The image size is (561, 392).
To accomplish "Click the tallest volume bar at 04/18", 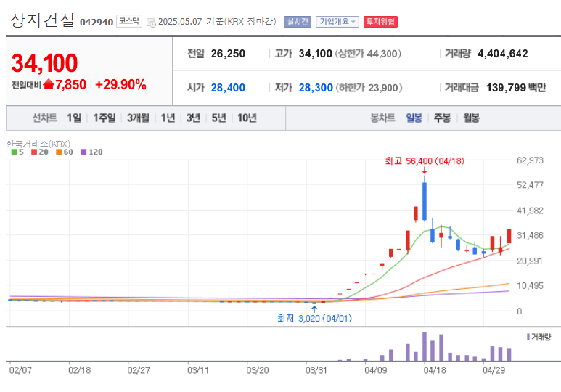I will [425, 346].
